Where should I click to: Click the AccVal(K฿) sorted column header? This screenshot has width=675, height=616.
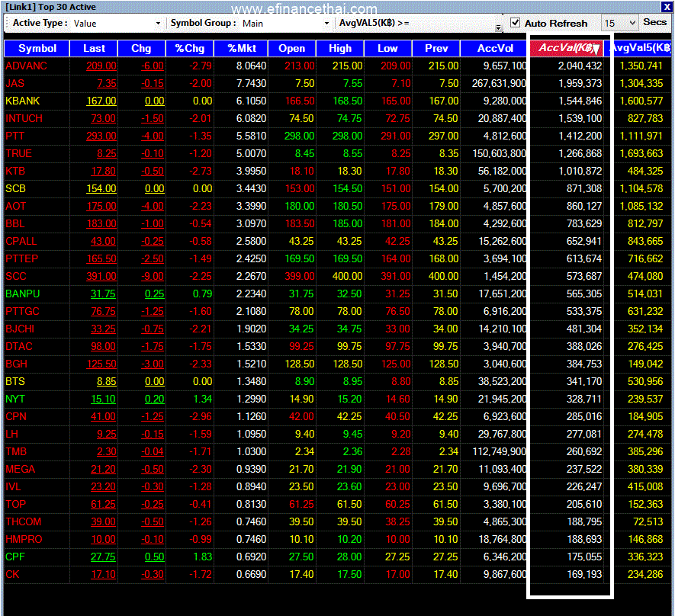(567, 48)
